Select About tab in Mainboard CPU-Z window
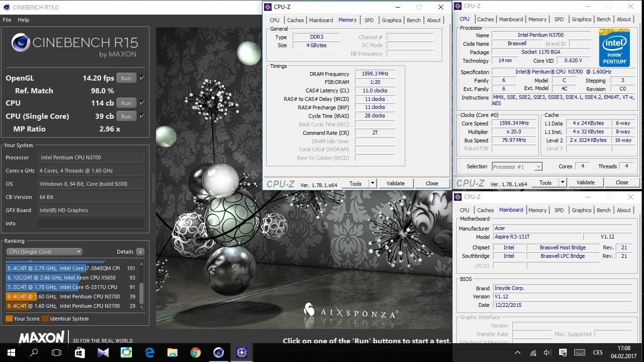This screenshot has height=362, width=644. click(x=624, y=210)
